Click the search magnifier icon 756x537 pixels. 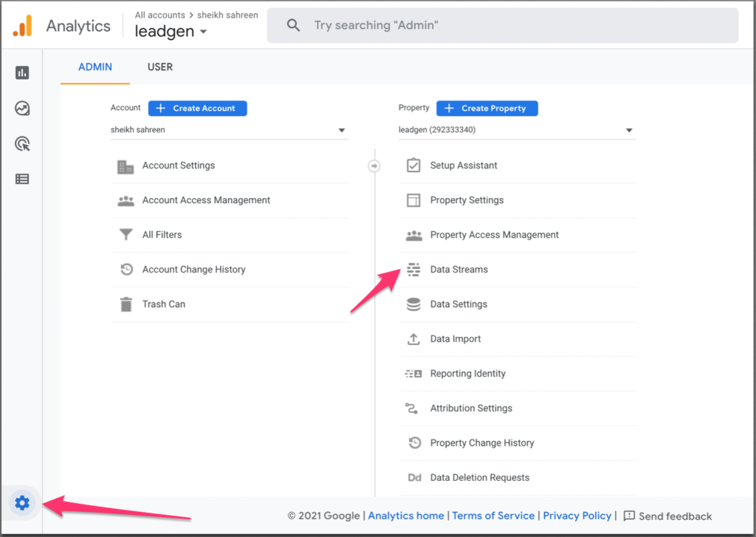(x=293, y=25)
